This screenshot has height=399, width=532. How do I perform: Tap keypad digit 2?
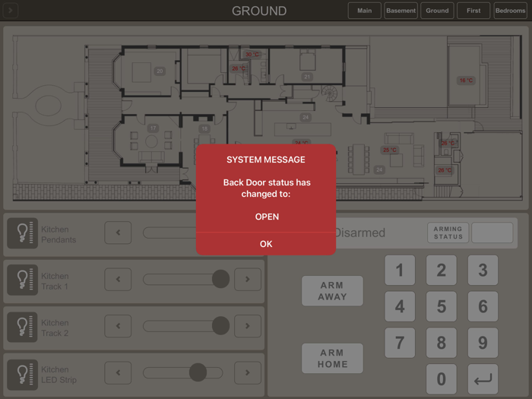(x=441, y=270)
